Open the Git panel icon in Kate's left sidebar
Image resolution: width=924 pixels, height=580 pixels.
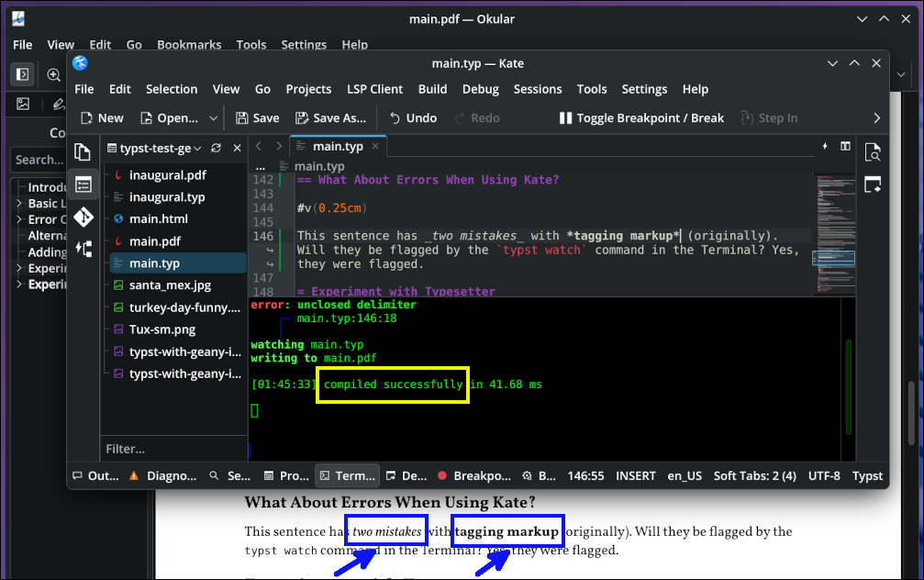pos(83,217)
